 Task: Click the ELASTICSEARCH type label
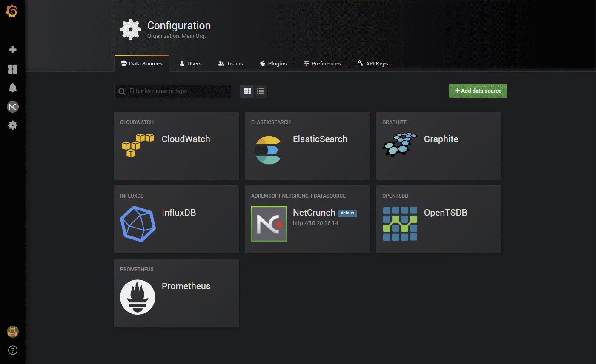(271, 122)
